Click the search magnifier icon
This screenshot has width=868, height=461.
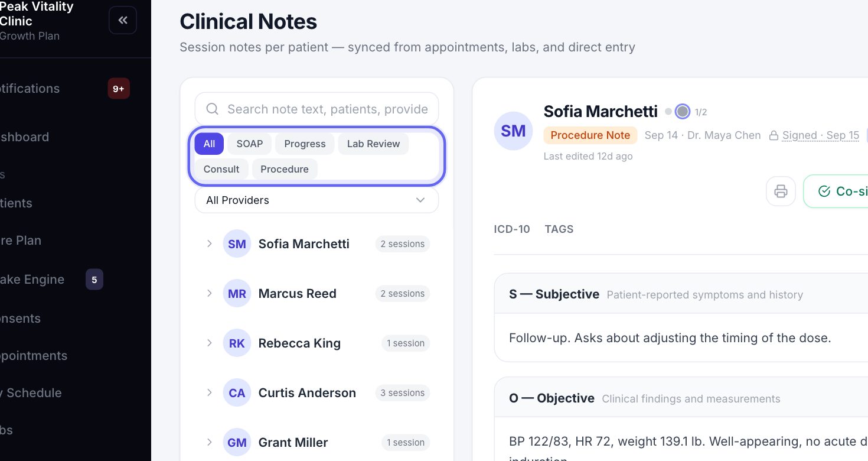212,109
